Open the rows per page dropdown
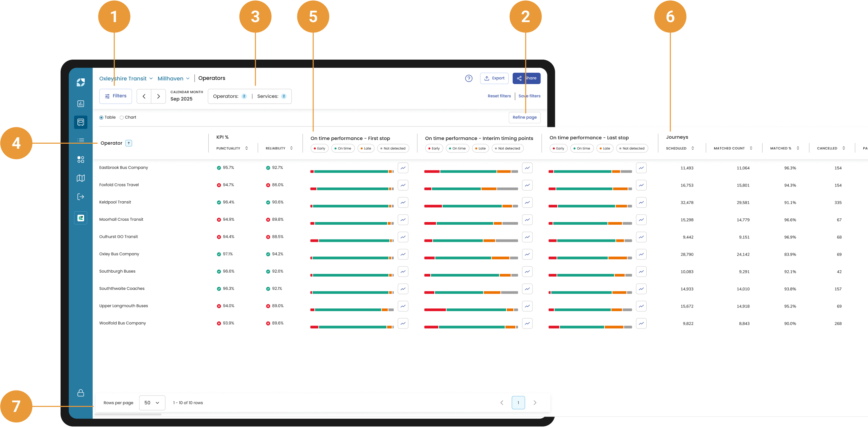868x428 pixels. pos(152,403)
